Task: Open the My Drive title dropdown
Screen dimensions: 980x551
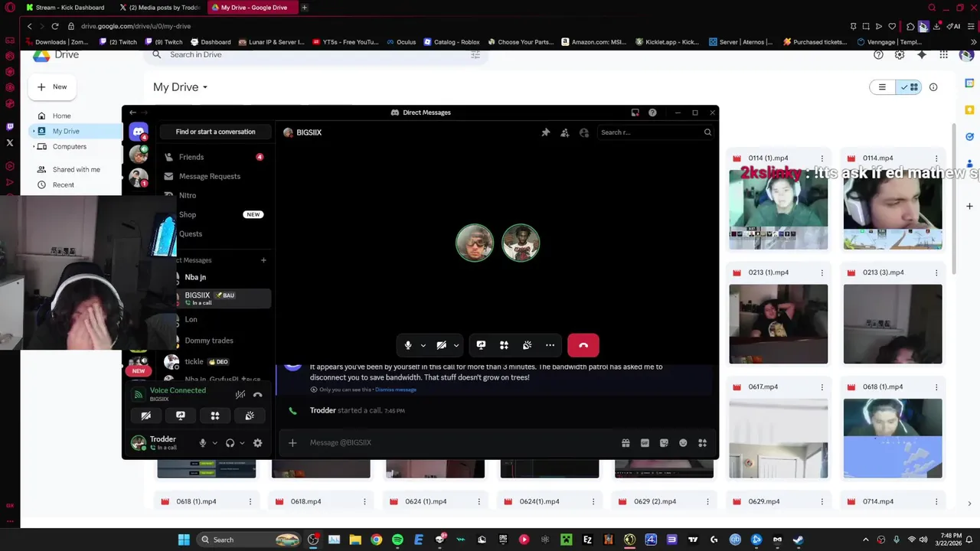Action: tap(181, 87)
